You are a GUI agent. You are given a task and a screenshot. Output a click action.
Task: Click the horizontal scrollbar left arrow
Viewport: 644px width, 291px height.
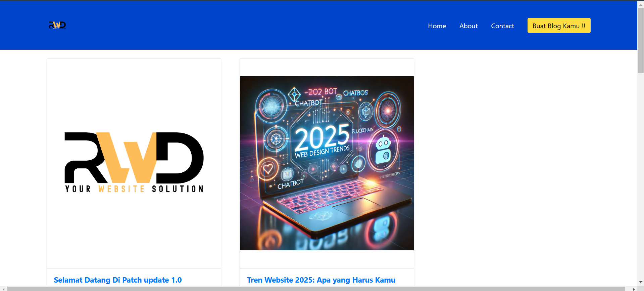tap(3, 289)
